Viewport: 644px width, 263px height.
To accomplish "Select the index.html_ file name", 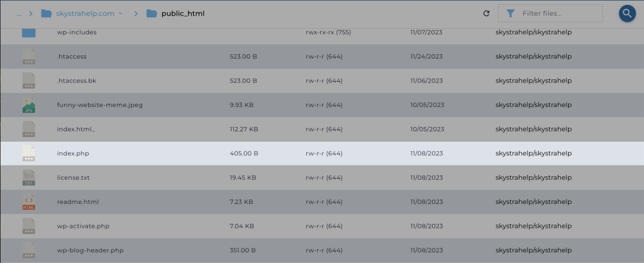I will pos(75,129).
